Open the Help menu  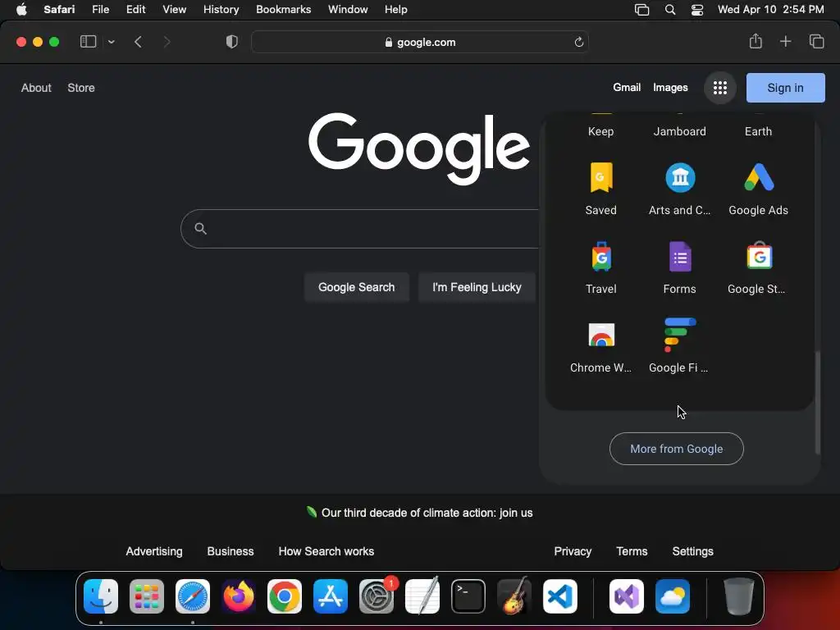click(x=396, y=10)
